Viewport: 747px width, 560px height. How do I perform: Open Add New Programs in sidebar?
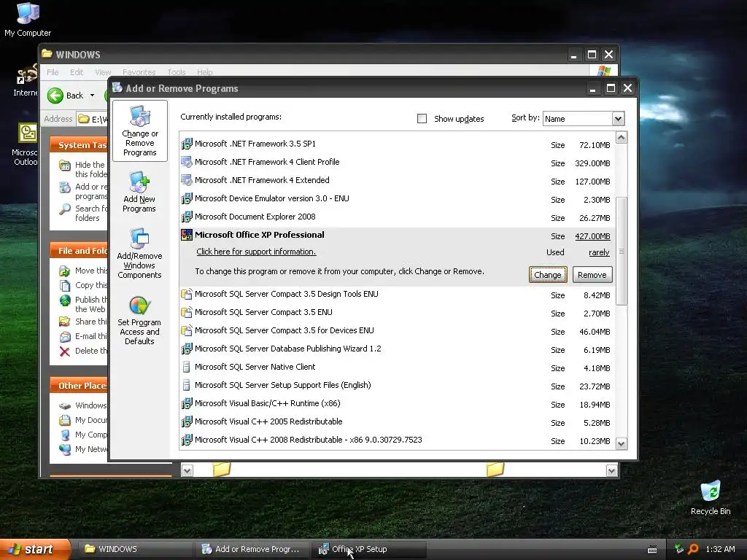139,192
